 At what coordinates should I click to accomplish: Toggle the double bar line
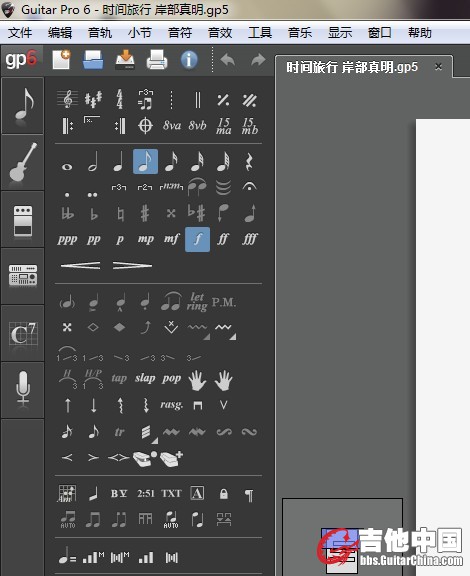[x=198, y=100]
